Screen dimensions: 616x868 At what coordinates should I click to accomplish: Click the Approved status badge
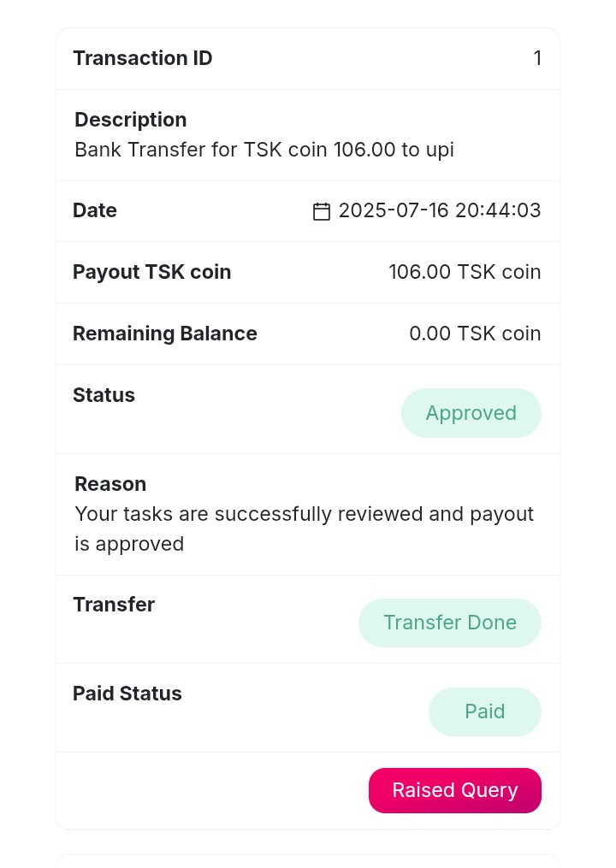471,413
